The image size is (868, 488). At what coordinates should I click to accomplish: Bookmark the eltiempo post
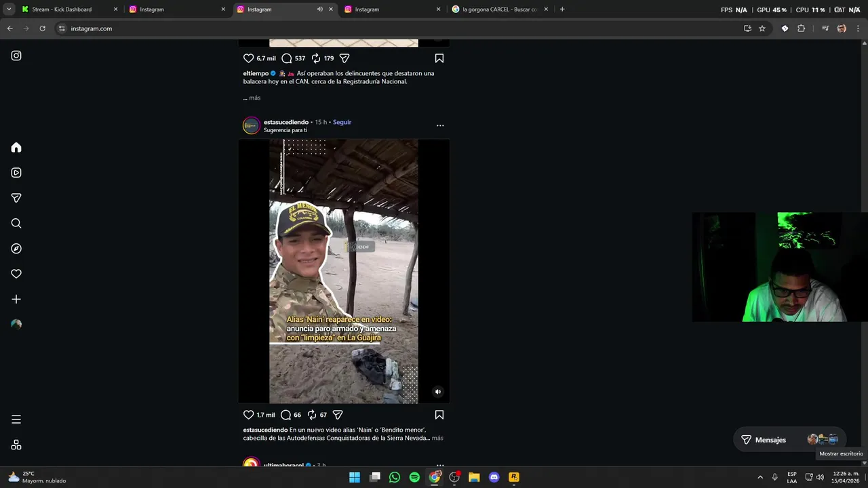(439, 58)
